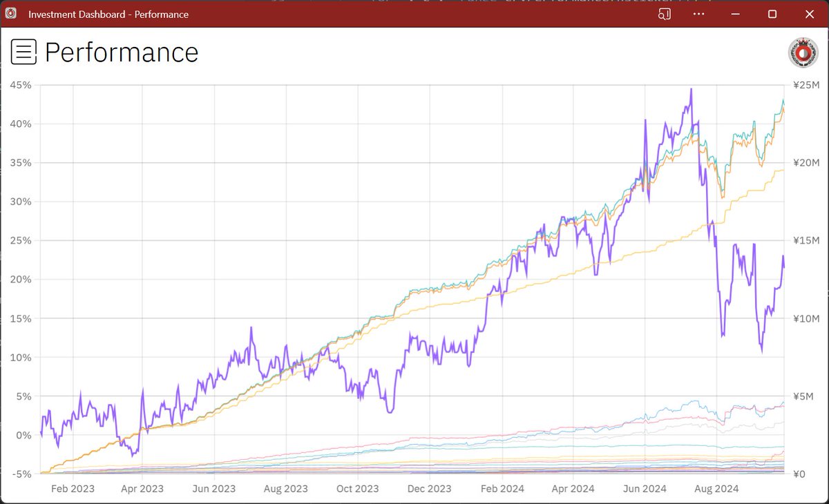Open the three-dot more options menu
This screenshot has width=829, height=504.
click(x=698, y=14)
